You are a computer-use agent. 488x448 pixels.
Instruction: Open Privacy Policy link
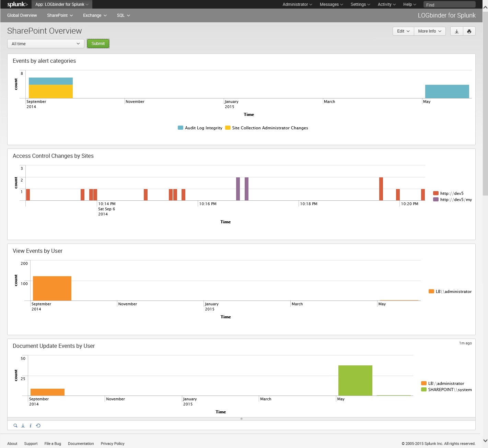tap(113, 444)
